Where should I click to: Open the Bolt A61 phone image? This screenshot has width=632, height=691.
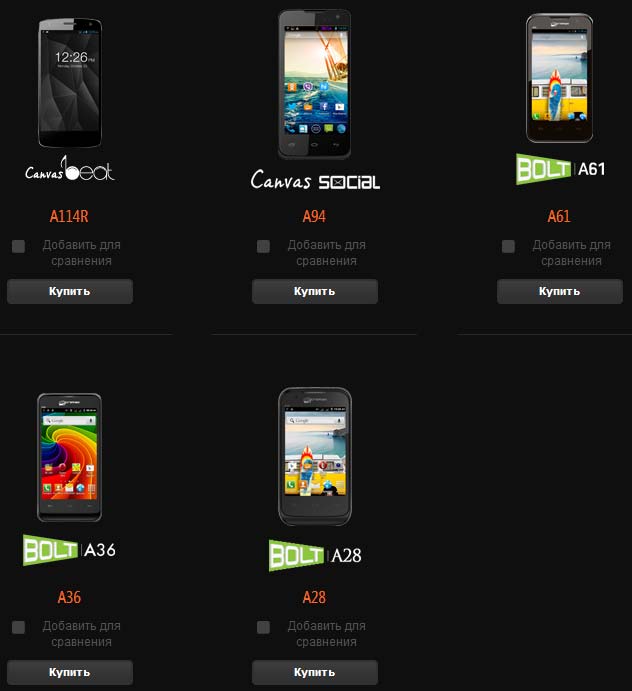pyautogui.click(x=560, y=78)
